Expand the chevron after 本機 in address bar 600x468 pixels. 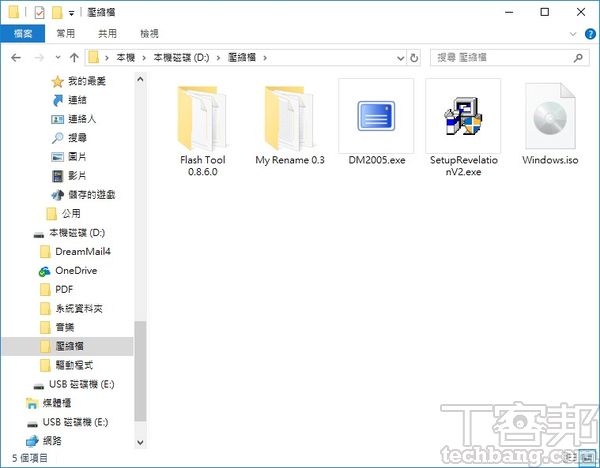144,58
